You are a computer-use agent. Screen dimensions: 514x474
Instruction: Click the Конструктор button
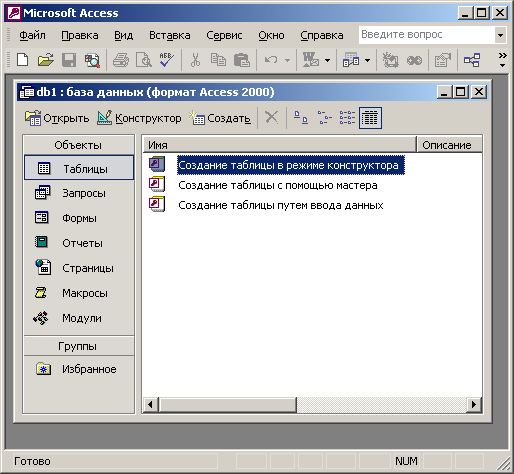point(139,118)
